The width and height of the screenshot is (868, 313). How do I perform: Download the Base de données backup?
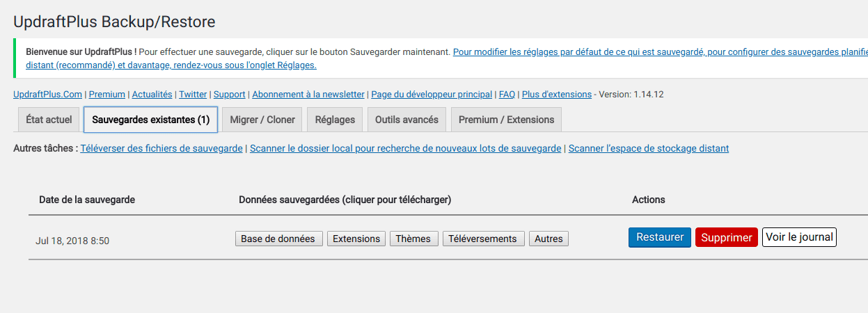tap(278, 239)
